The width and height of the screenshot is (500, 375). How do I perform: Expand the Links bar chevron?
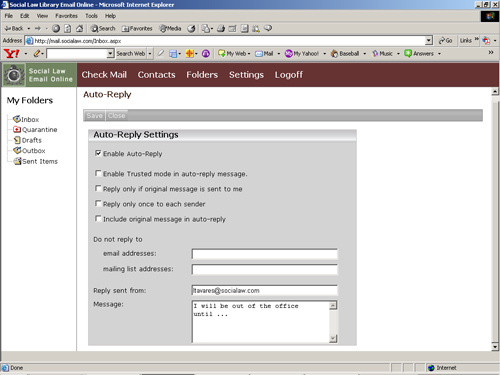pos(477,39)
